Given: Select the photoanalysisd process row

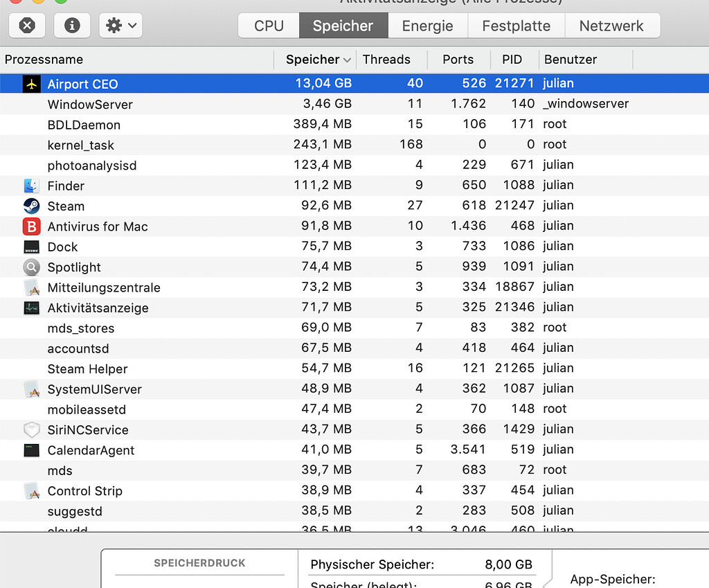Looking at the screenshot, I should 354,165.
